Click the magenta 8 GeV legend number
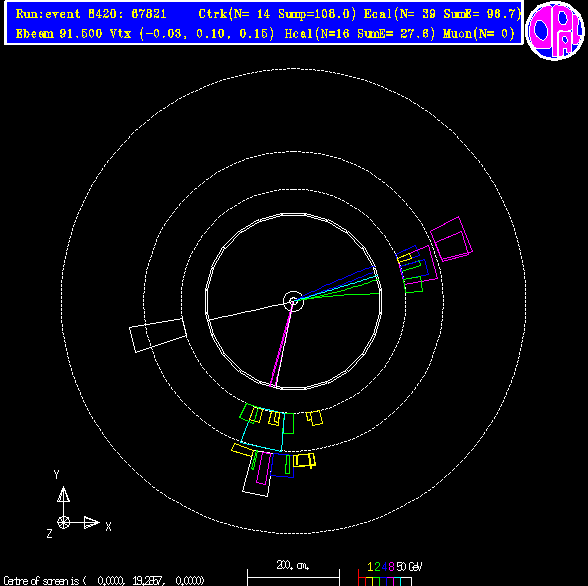The width and height of the screenshot is (588, 586). (391, 566)
